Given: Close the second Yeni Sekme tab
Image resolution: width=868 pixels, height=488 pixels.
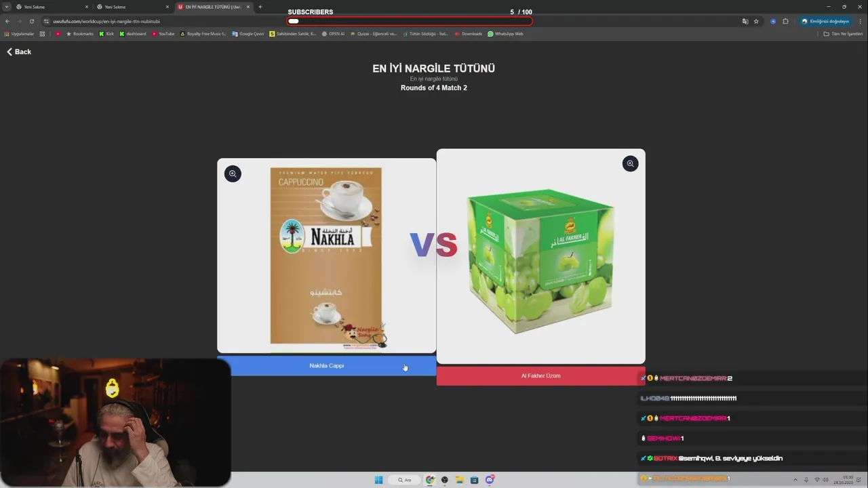Looking at the screenshot, I should pyautogui.click(x=167, y=7).
